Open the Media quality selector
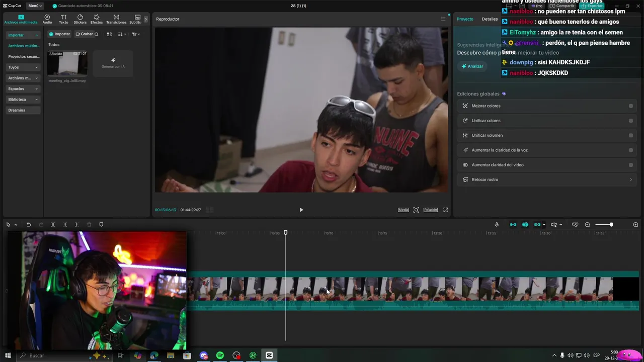 [x=404, y=210]
